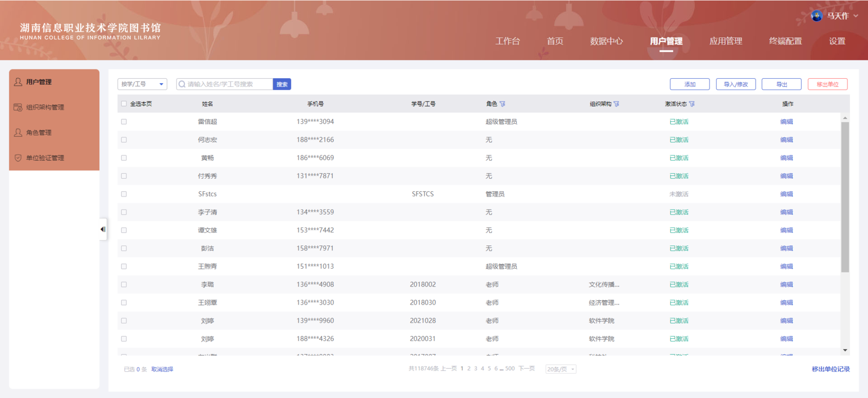The height and width of the screenshot is (398, 868).
Task: Expand the user menu chevron beside 马天作
Action: pos(856,16)
